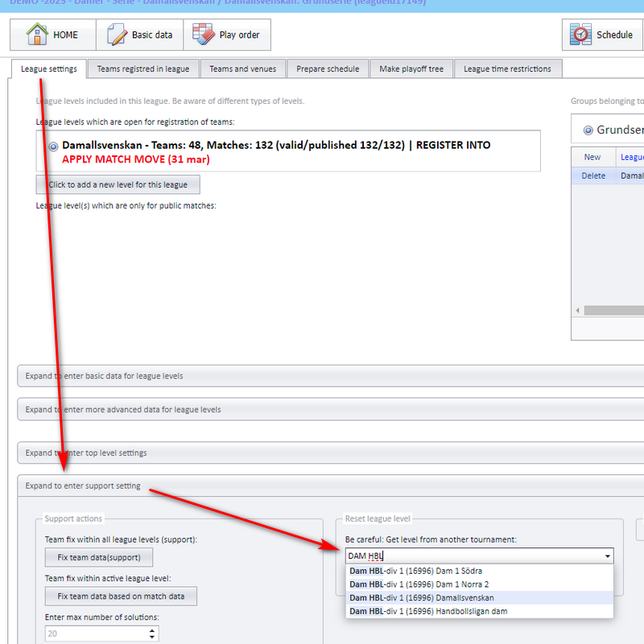Image resolution: width=644 pixels, height=644 pixels.
Task: Pick Damallsvenskan option in dropdown list
Action: pyautogui.click(x=479, y=597)
